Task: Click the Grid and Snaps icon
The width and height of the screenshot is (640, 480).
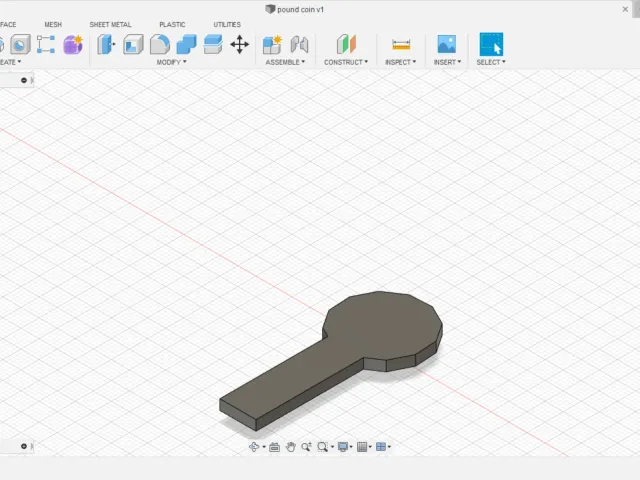Action: 362,447
